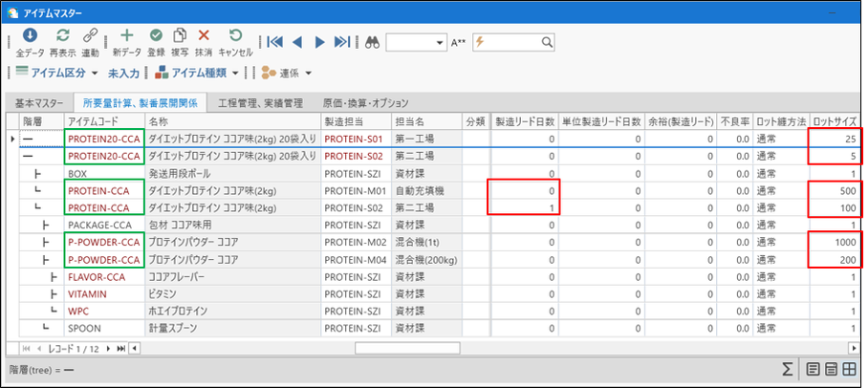The width and height of the screenshot is (868, 388).
Task: Add a record with the 新データ plus icon
Action: (x=127, y=36)
